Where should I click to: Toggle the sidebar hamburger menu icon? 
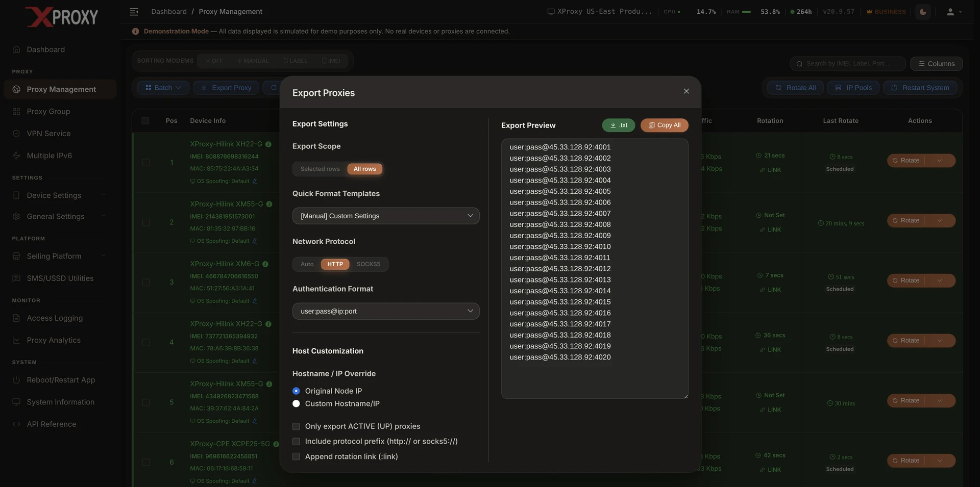tap(134, 12)
